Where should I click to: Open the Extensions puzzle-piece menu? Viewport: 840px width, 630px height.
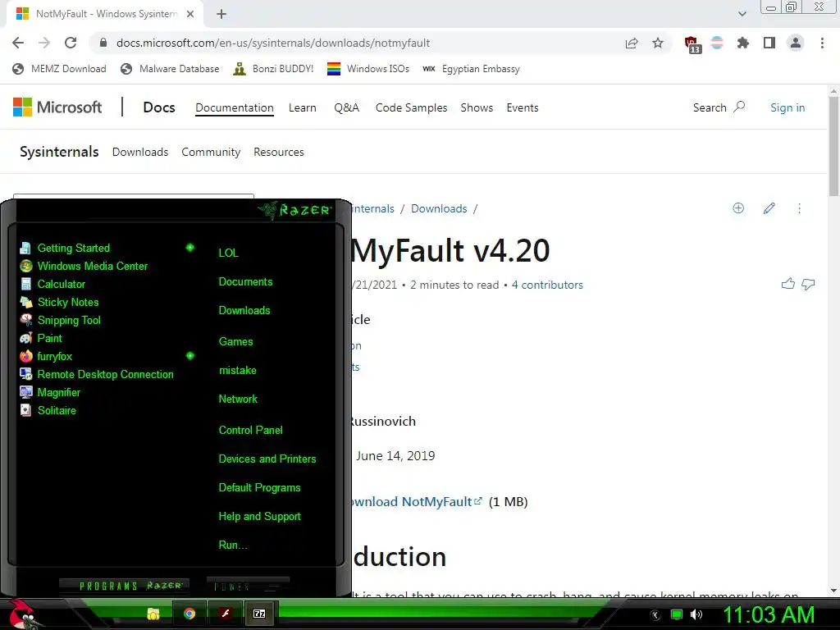pos(742,43)
